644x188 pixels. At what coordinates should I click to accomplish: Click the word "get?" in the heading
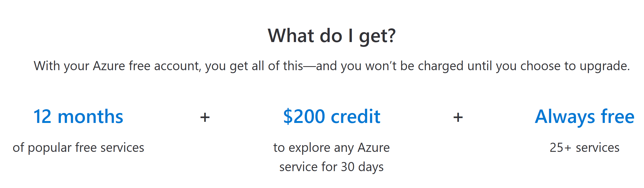[x=377, y=36]
